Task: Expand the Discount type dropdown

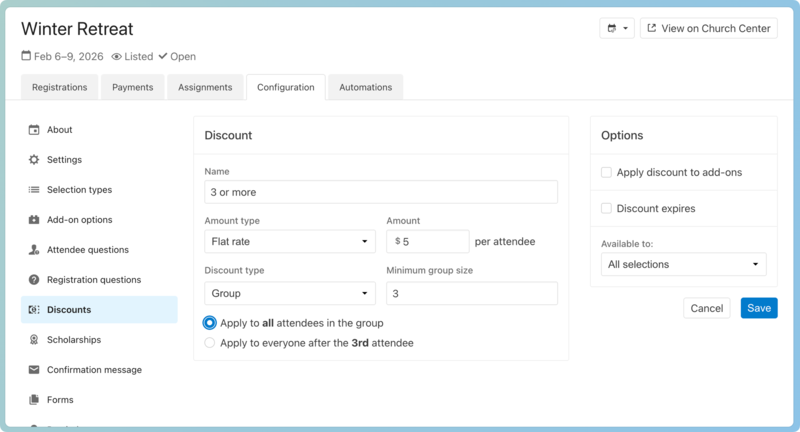Action: [x=289, y=293]
